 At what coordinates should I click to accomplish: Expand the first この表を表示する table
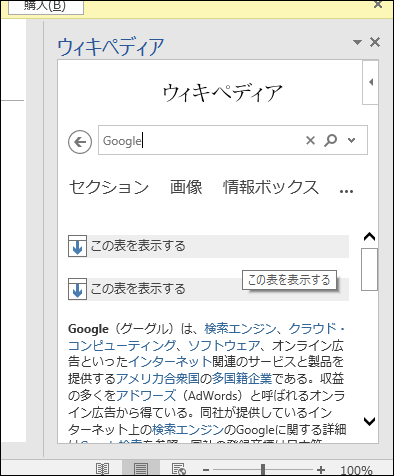208,246
